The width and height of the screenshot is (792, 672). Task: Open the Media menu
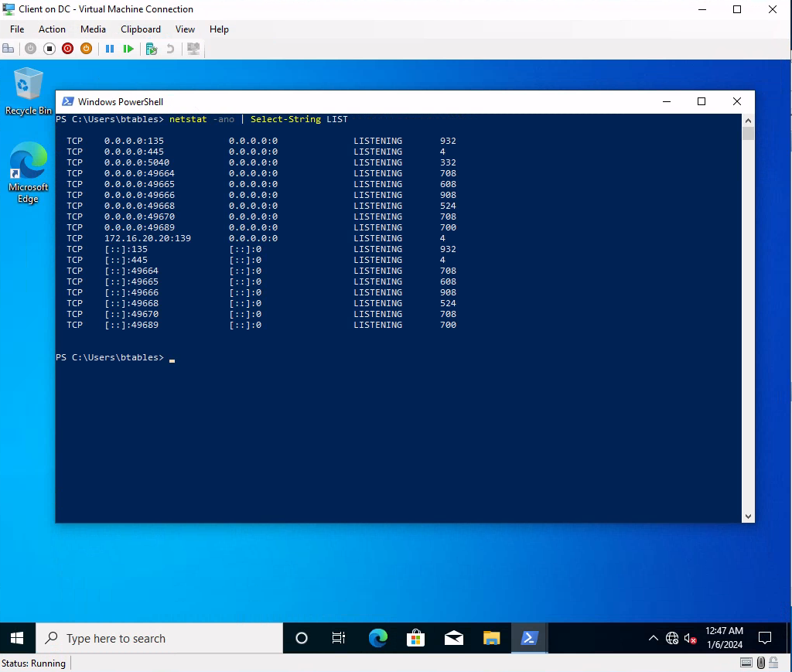(x=93, y=29)
